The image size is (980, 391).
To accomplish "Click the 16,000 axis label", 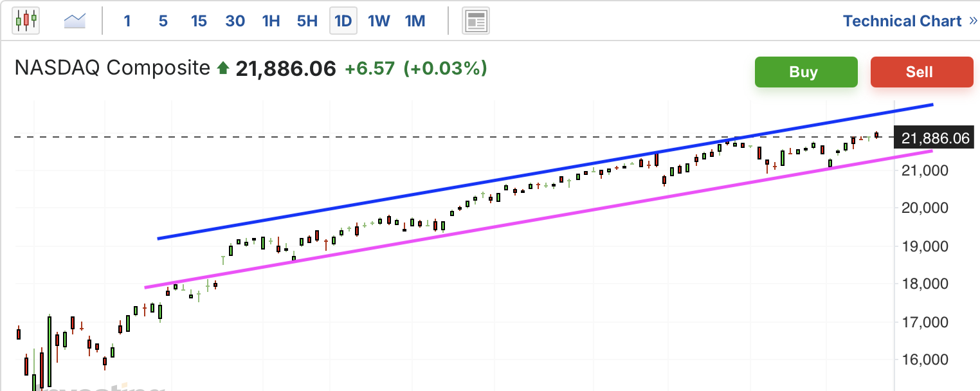I will [x=924, y=359].
